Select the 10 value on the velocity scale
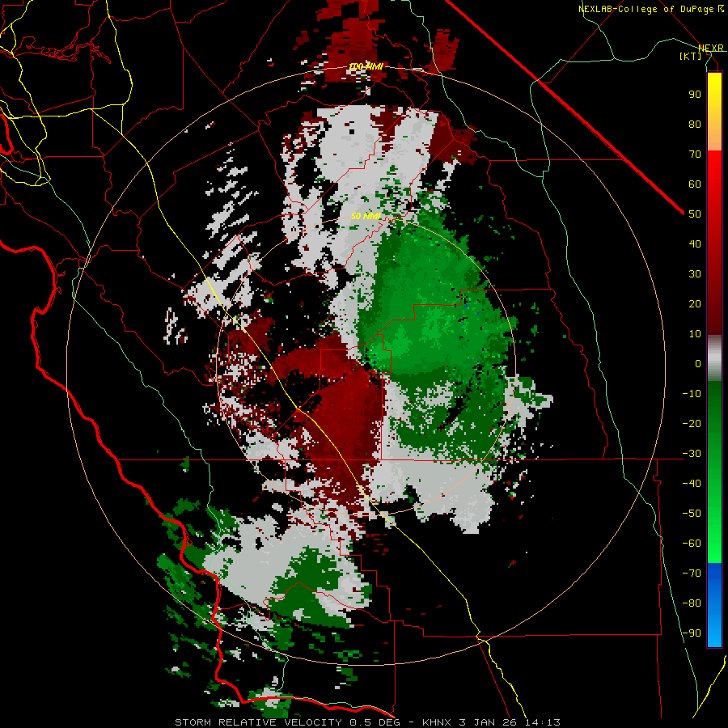The height and width of the screenshot is (728, 728). point(695,334)
